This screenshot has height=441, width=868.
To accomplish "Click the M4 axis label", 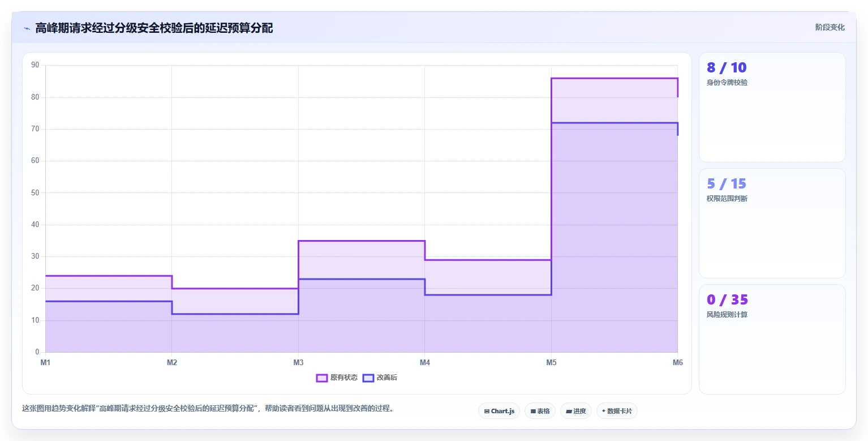I will pos(425,362).
